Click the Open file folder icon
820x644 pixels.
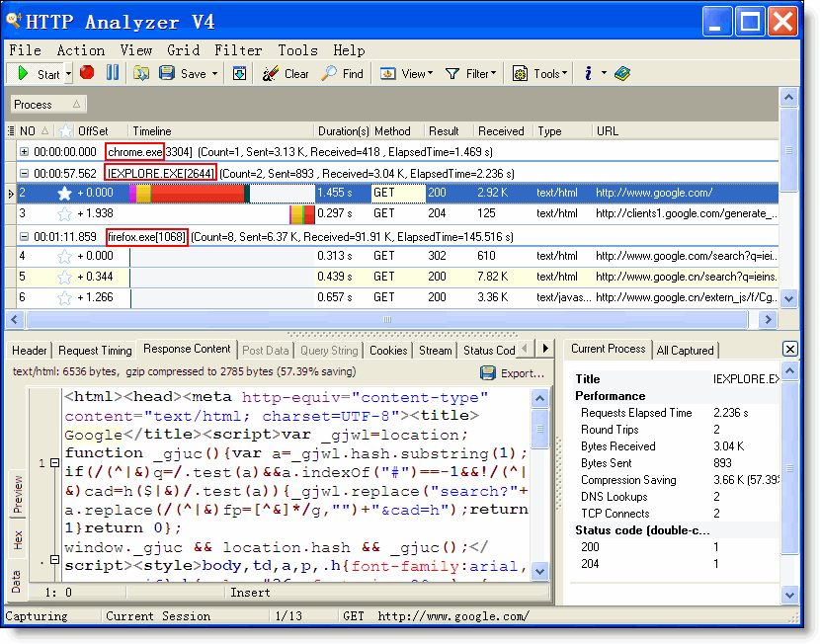[x=141, y=73]
